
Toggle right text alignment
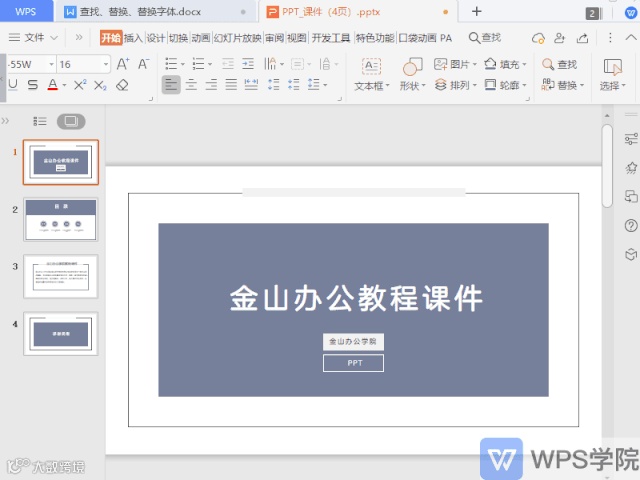coord(211,85)
